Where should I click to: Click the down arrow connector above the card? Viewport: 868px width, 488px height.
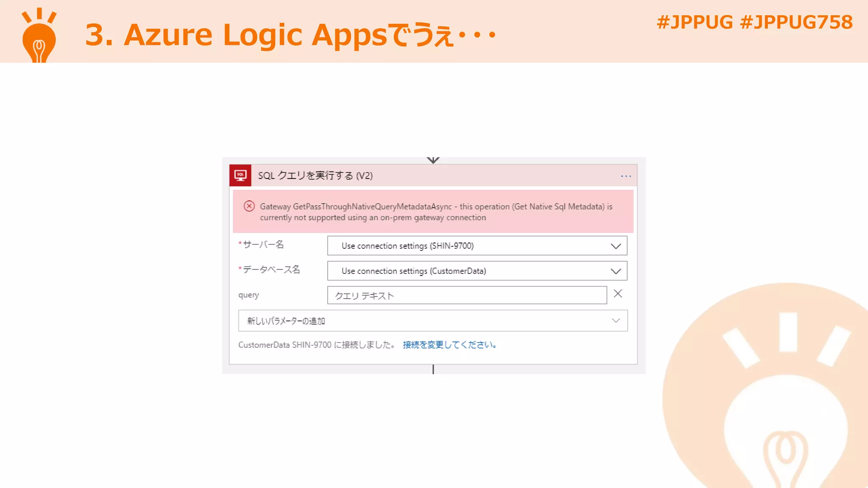click(433, 160)
